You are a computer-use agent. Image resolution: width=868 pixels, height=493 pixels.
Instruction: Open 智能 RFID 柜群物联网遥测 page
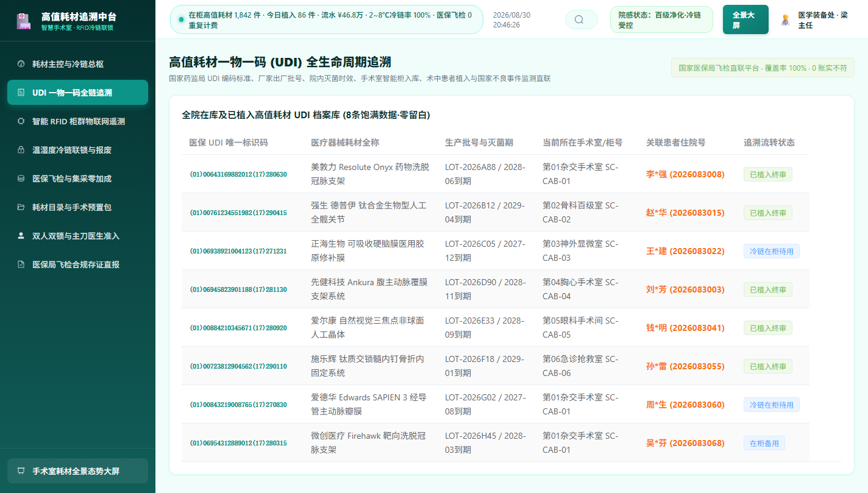(x=77, y=121)
